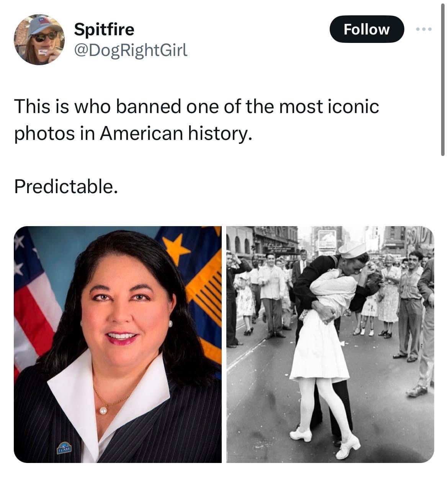Open the three-dot more options menu

tap(424, 29)
